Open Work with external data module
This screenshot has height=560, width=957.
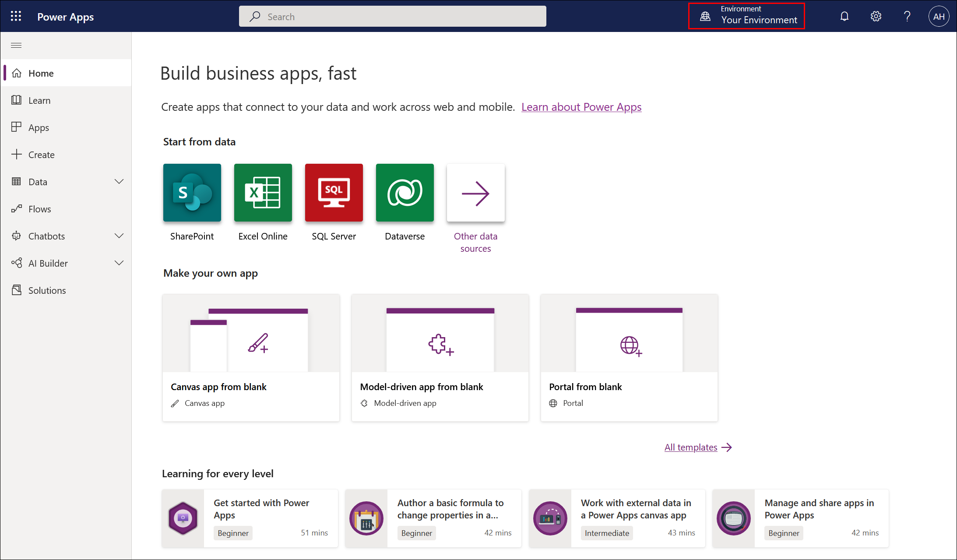(x=617, y=518)
